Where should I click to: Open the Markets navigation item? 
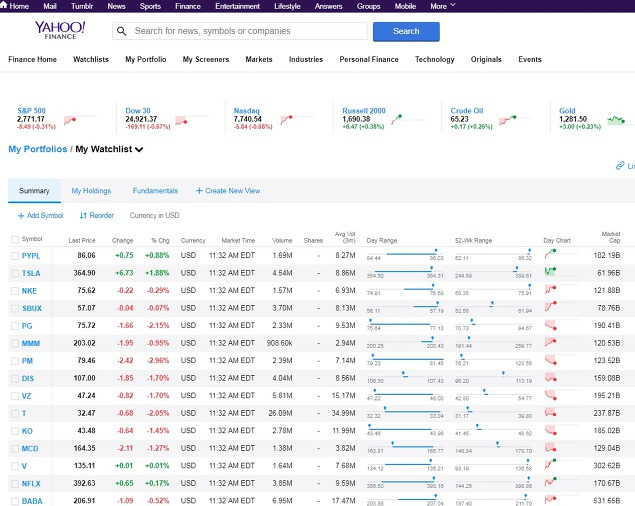pyautogui.click(x=259, y=59)
